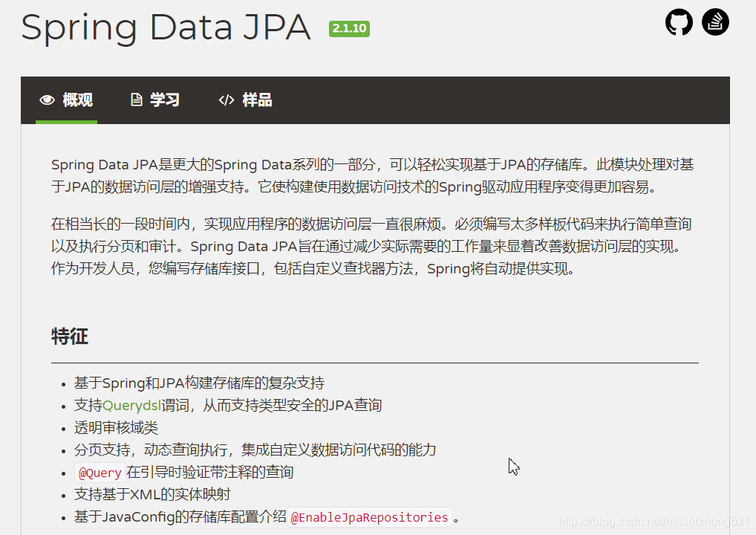Click the @EnableJpaRepositories code label

pos(369,517)
